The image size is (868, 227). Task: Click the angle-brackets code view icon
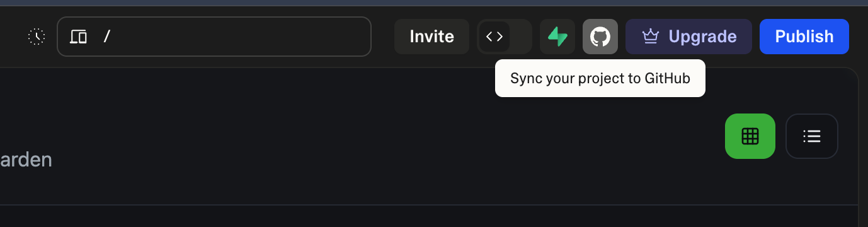pyautogui.click(x=494, y=37)
